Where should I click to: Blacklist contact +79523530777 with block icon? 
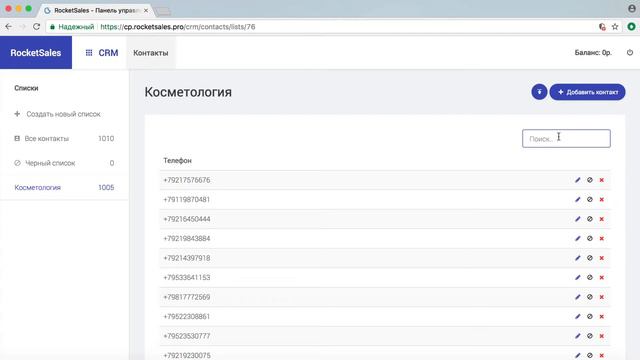tap(590, 336)
